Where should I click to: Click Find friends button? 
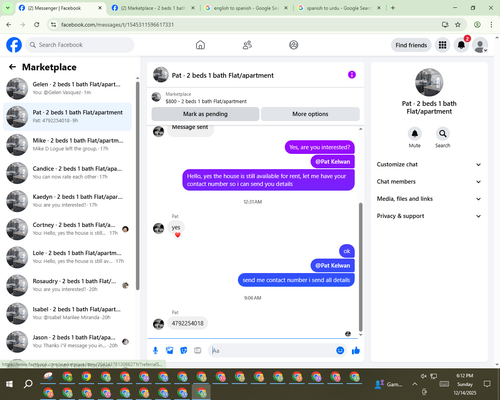click(411, 45)
